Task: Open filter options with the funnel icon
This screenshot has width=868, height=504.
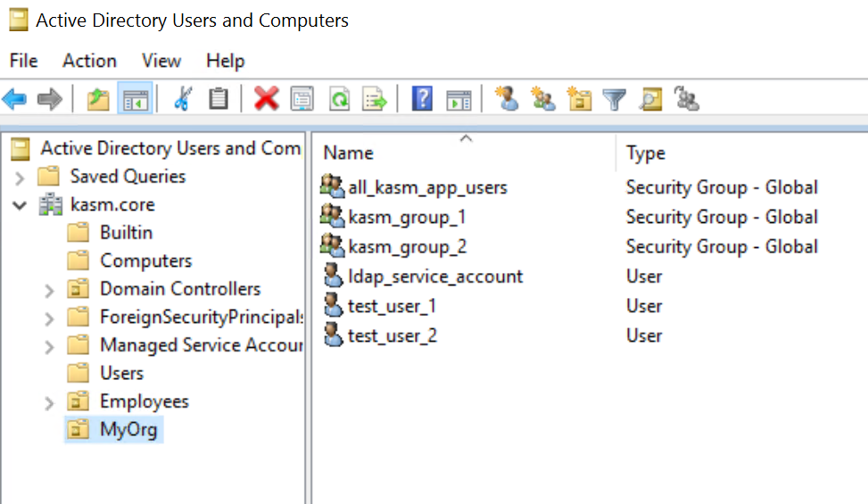Action: [x=615, y=98]
